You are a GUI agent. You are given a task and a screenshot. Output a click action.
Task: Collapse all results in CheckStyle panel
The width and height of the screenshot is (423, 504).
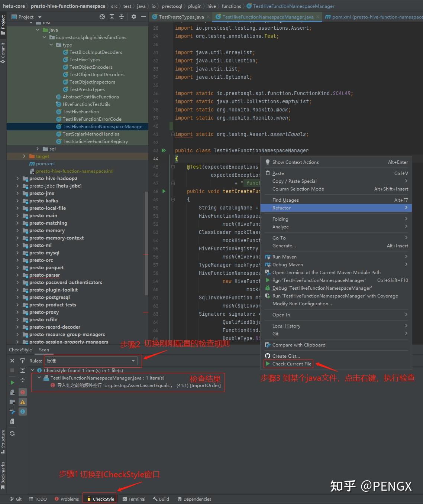click(23, 380)
